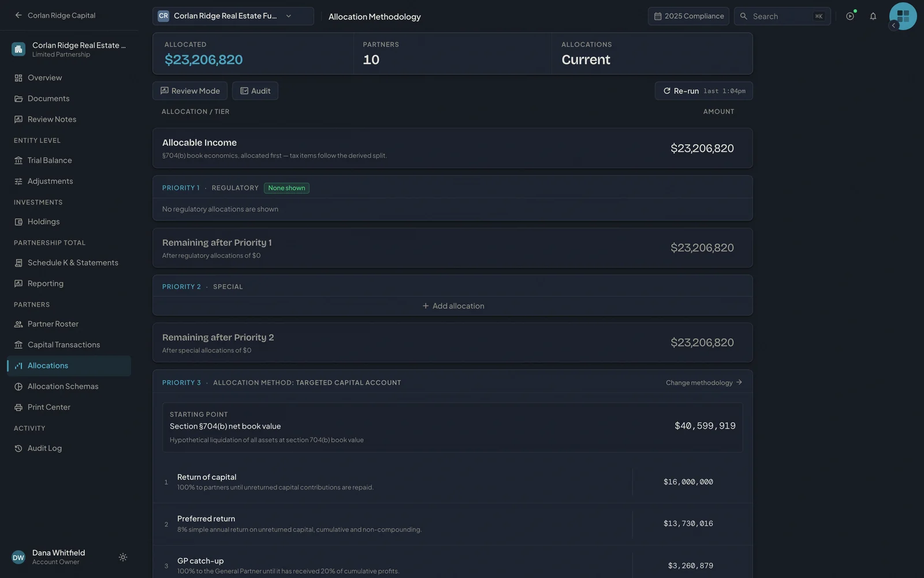Click the Print Center printer icon

pos(18,407)
